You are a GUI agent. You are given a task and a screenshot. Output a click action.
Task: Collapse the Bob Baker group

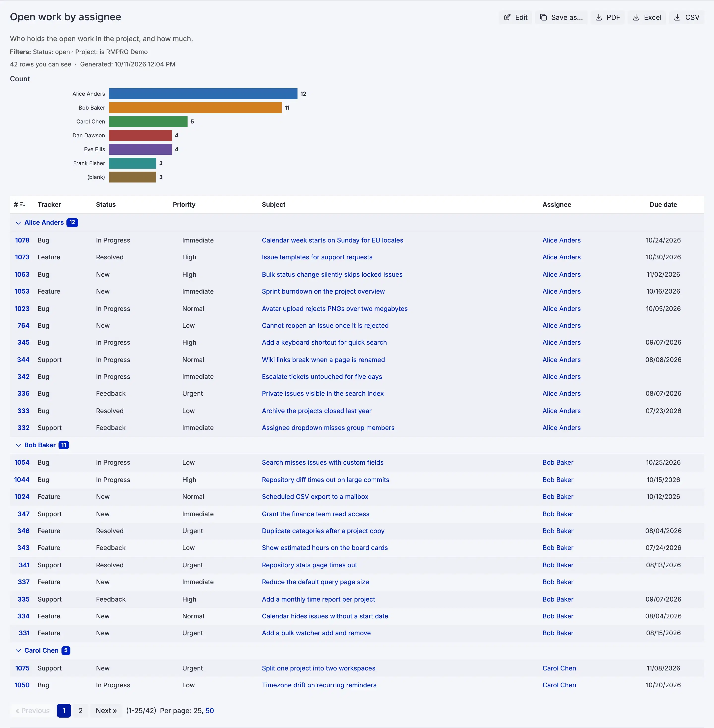coord(18,445)
